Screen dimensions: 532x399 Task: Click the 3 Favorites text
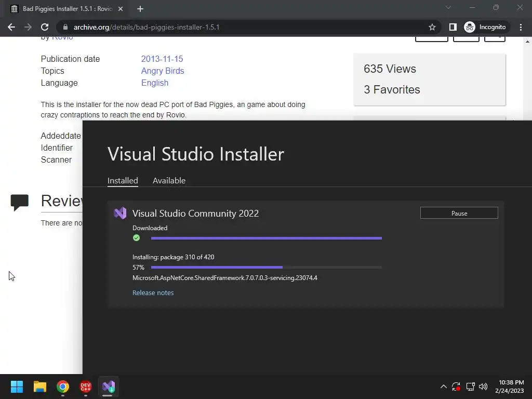392,89
